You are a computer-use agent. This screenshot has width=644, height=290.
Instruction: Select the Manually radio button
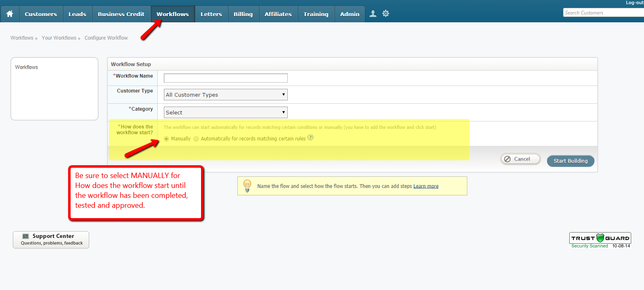[167, 139]
